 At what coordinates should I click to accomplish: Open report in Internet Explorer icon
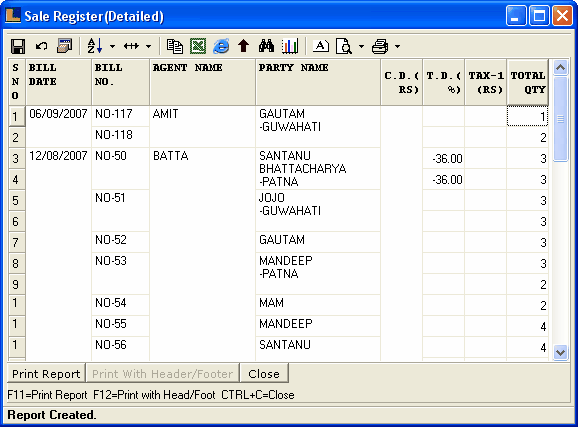click(221, 46)
